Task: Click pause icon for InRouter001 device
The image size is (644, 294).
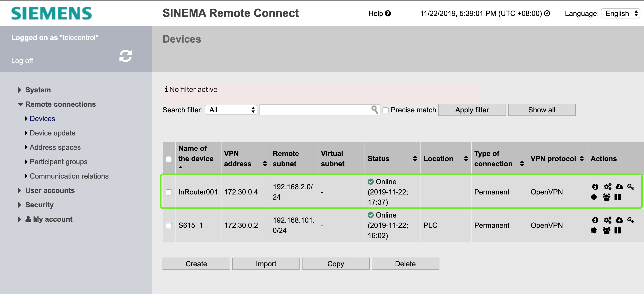Action: click(618, 197)
